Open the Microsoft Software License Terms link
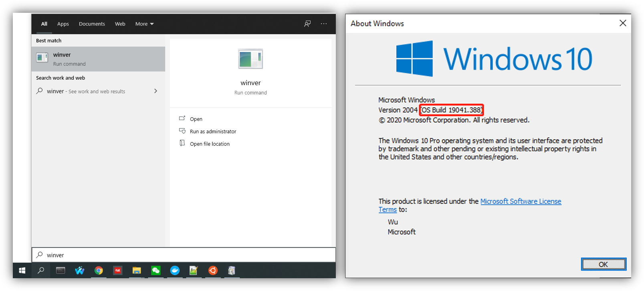 click(x=521, y=201)
